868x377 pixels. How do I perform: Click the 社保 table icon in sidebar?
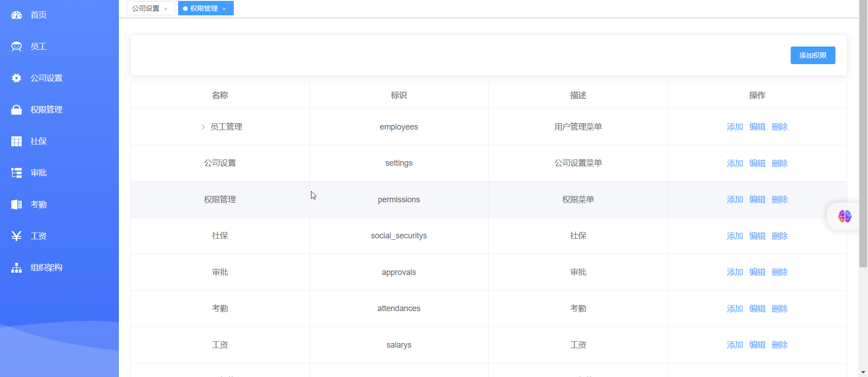coord(16,141)
